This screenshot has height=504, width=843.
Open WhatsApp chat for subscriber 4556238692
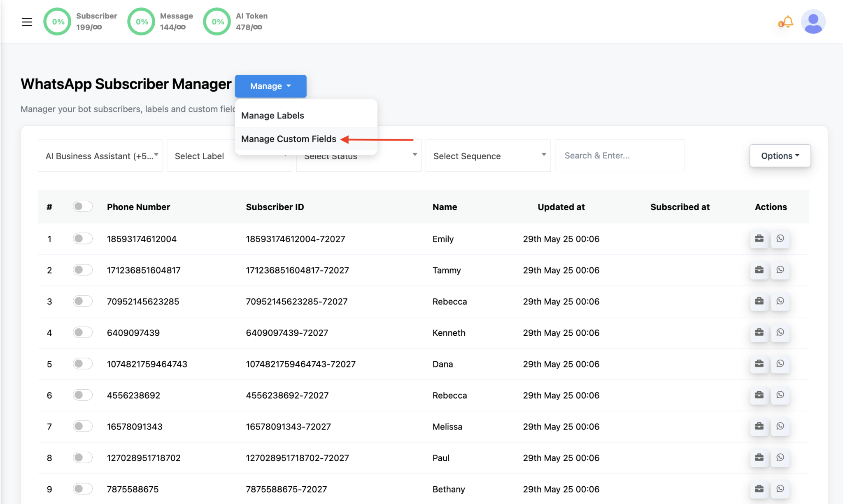(780, 395)
